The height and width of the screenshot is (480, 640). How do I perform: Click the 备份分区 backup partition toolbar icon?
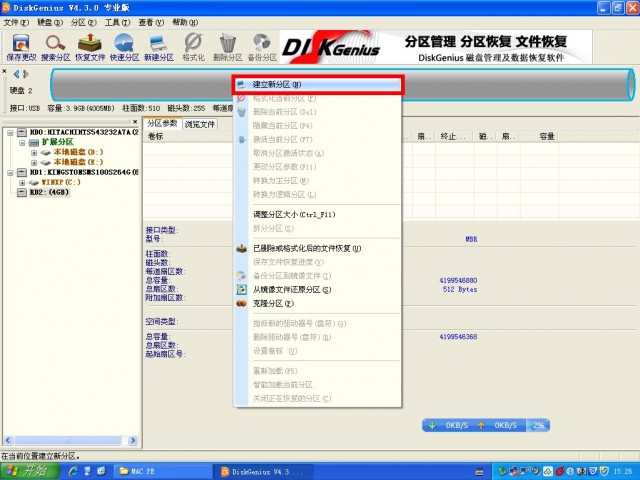tap(262, 47)
